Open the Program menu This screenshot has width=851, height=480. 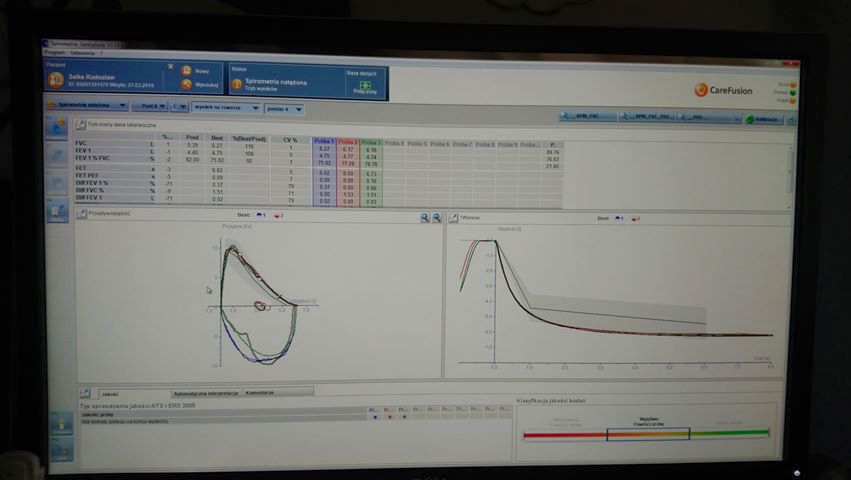pyautogui.click(x=54, y=52)
